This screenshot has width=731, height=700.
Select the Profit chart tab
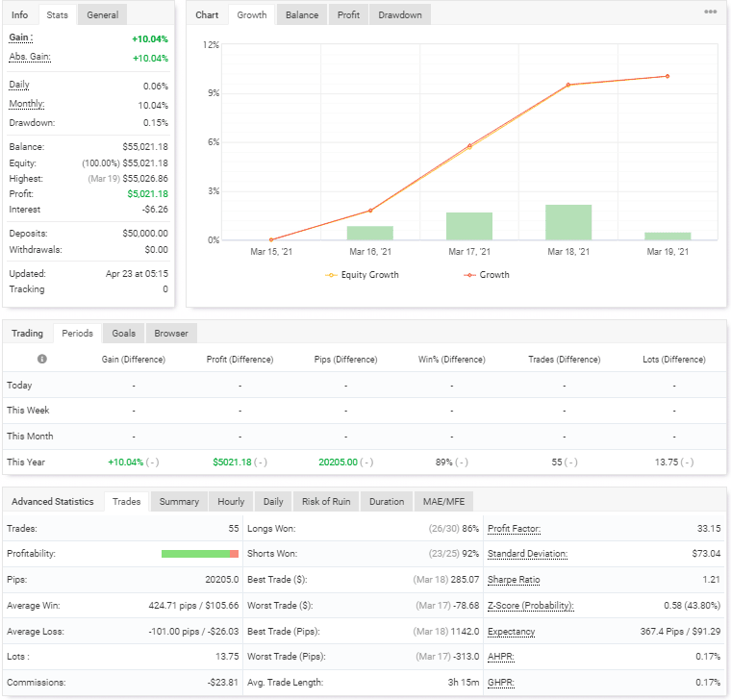(x=348, y=15)
